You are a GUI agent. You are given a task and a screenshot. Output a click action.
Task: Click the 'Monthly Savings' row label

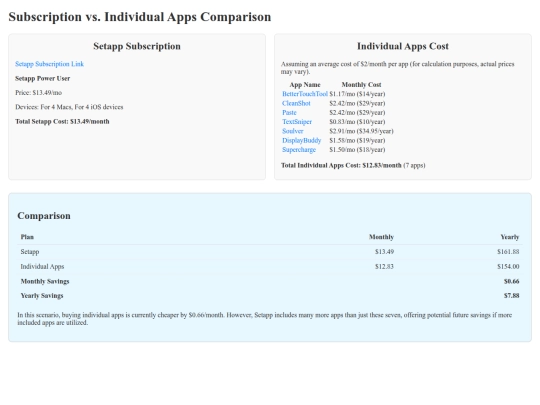[45, 281]
